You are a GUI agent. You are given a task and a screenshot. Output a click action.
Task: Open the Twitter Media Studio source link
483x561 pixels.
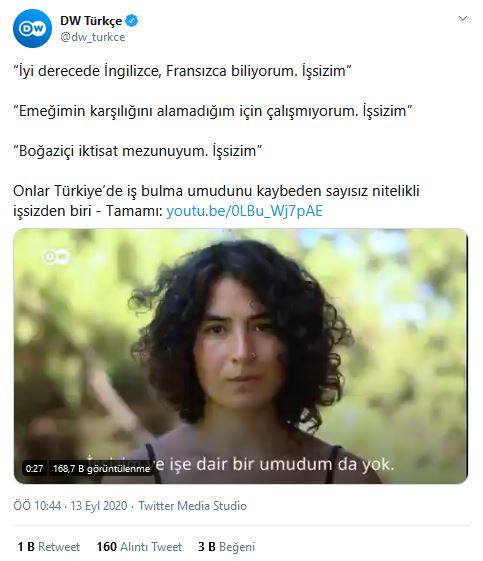192,506
